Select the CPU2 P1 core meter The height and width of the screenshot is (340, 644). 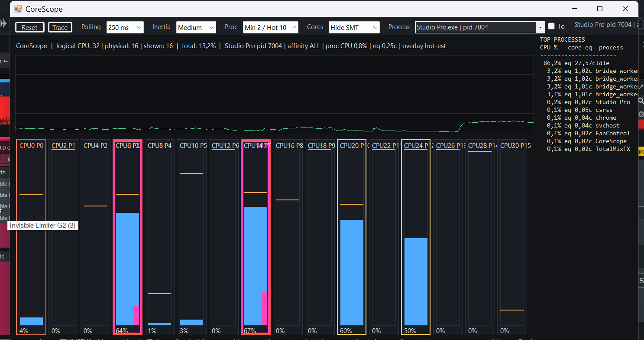tap(63, 237)
